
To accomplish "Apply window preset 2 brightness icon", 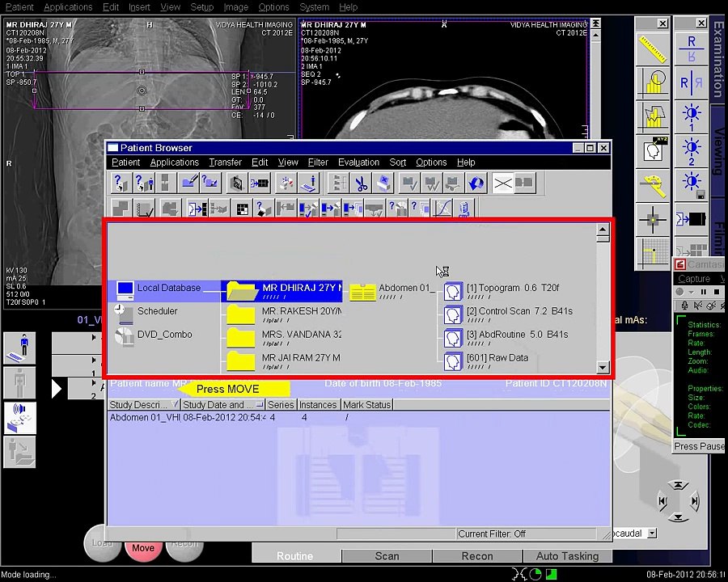I will point(691,151).
